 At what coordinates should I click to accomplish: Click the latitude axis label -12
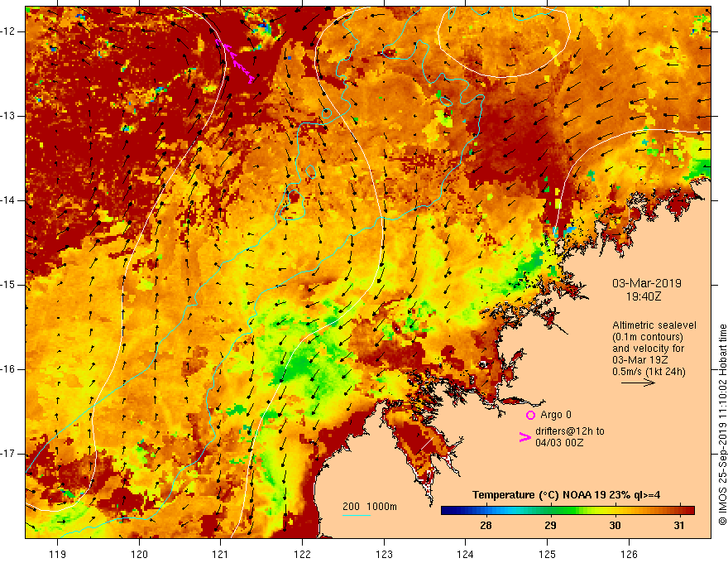[x=8, y=31]
